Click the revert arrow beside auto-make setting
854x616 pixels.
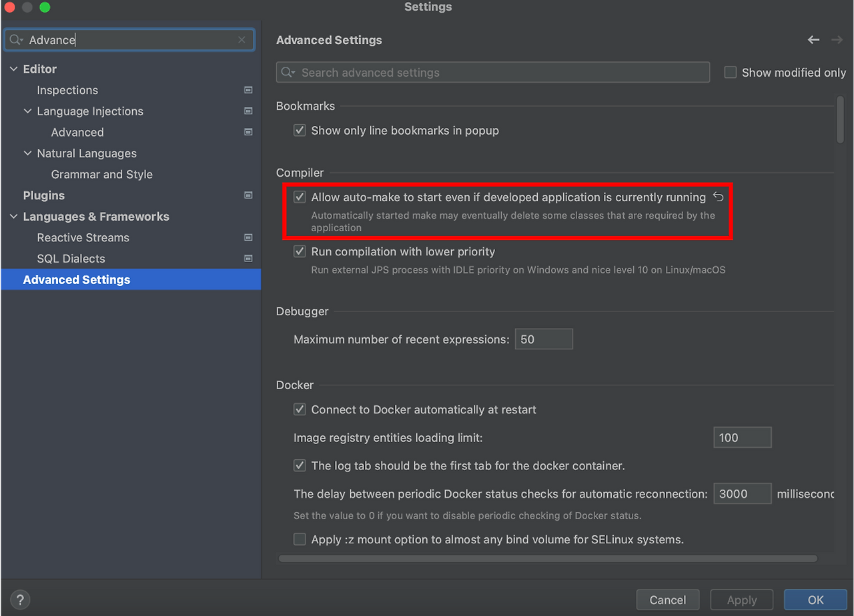pyautogui.click(x=719, y=197)
